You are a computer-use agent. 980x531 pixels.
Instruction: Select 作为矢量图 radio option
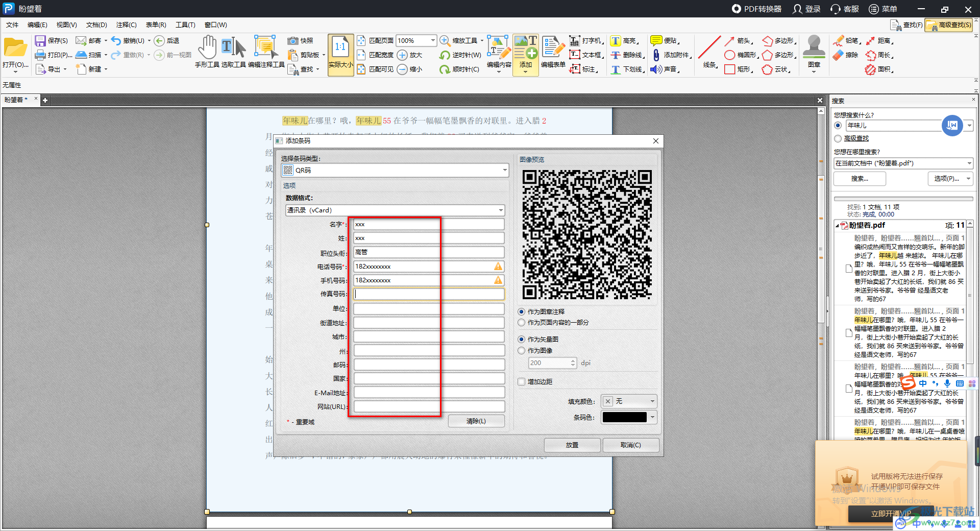coord(521,339)
